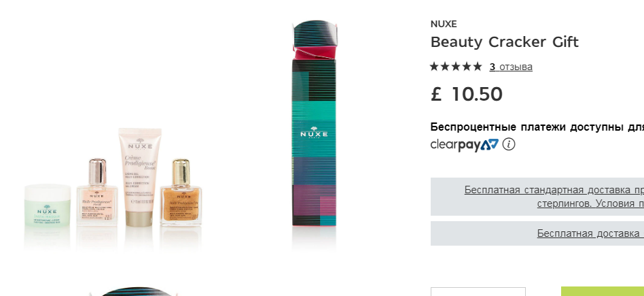Click the Clearpay info circle icon
The height and width of the screenshot is (296, 644).
pos(508,144)
